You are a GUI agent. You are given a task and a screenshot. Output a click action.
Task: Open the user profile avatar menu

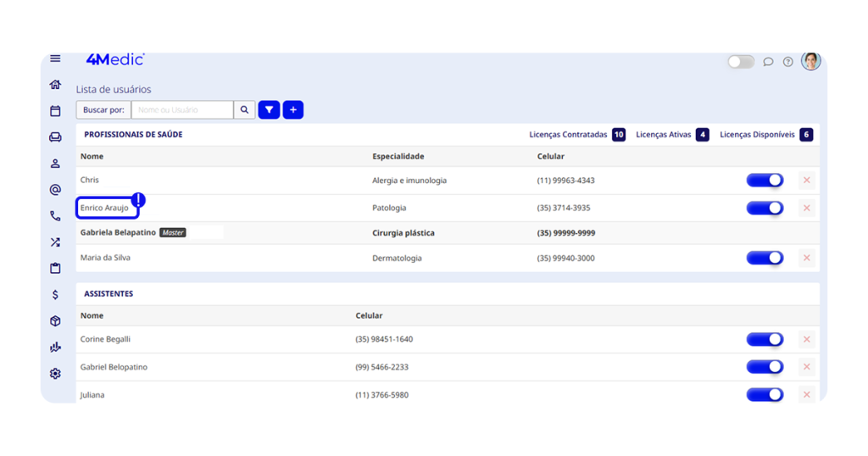coord(810,61)
